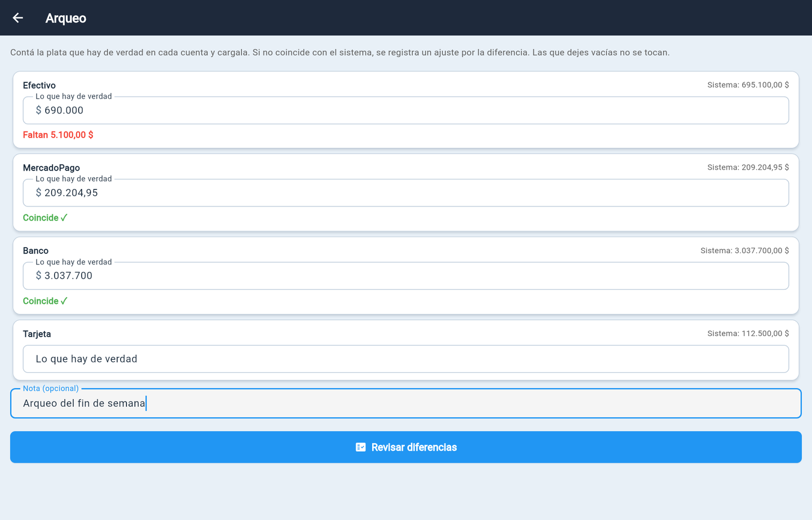Go back using the arrow icon
The width and height of the screenshot is (812, 520).
(x=18, y=18)
